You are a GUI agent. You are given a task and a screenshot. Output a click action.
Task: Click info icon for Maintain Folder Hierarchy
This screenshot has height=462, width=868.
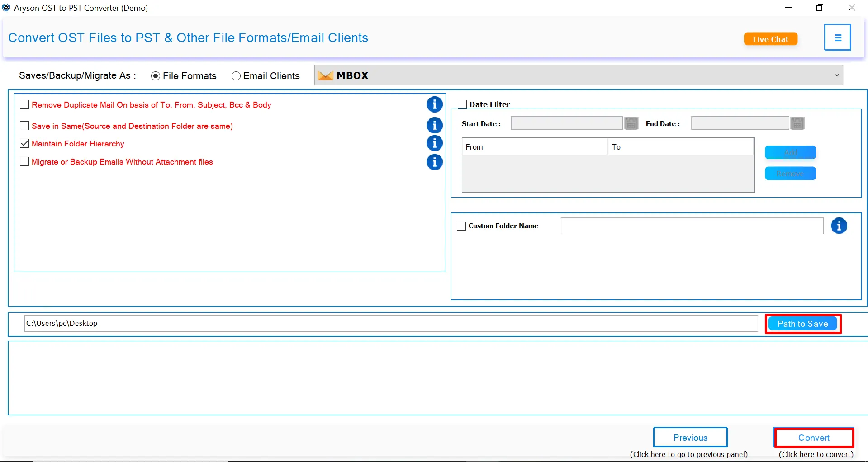coord(435,143)
